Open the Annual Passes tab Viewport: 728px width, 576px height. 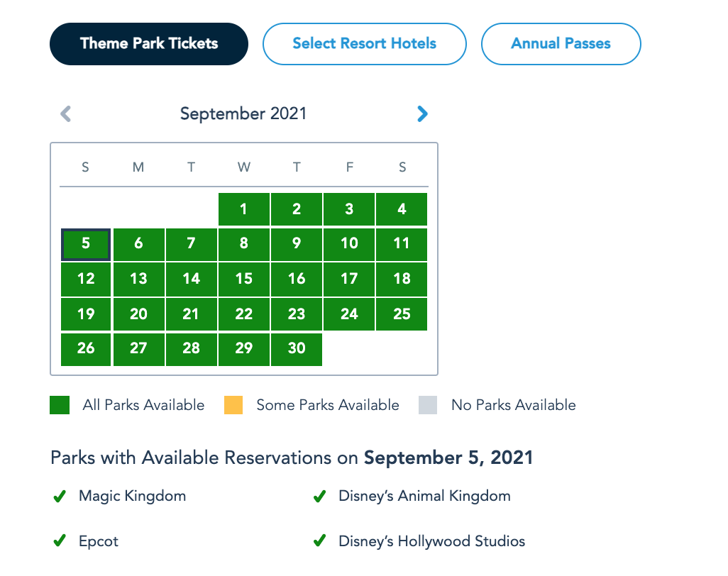(x=561, y=44)
